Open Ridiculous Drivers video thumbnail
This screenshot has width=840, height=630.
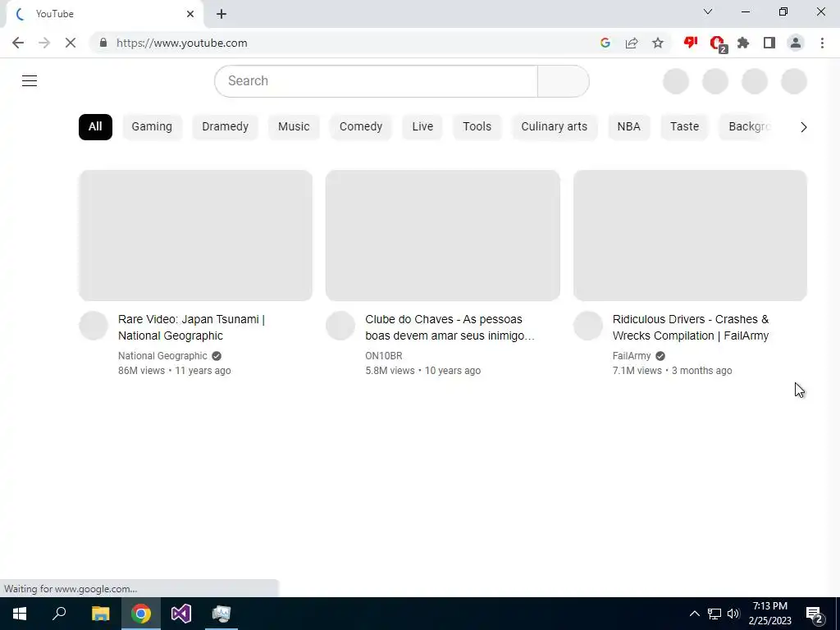pos(690,235)
